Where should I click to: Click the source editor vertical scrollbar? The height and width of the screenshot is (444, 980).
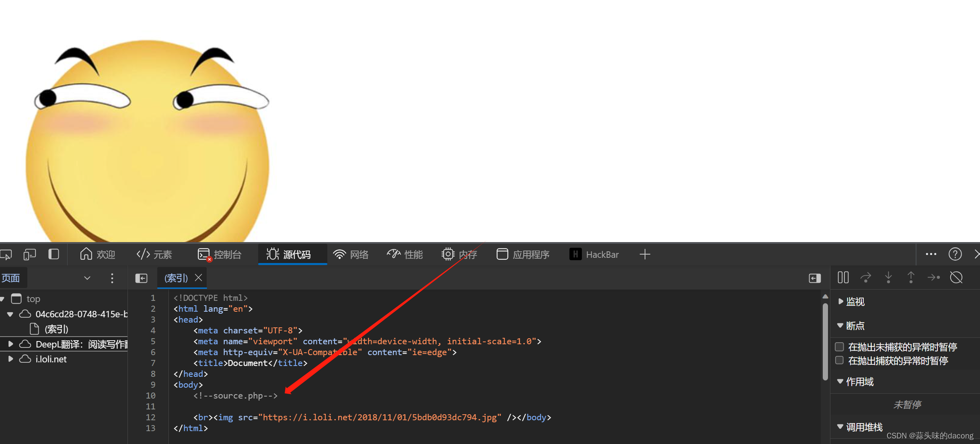coord(825,342)
